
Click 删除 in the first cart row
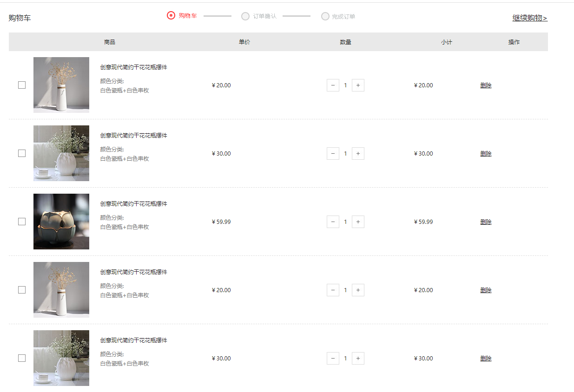point(486,85)
